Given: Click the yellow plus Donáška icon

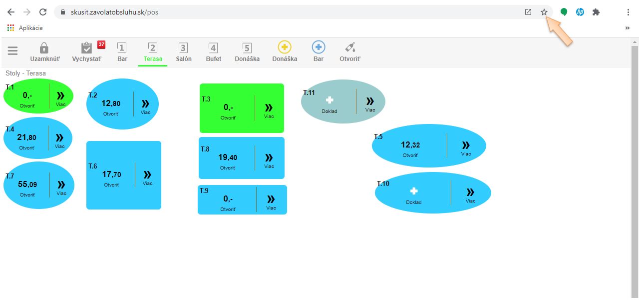Looking at the screenshot, I should tap(285, 47).
